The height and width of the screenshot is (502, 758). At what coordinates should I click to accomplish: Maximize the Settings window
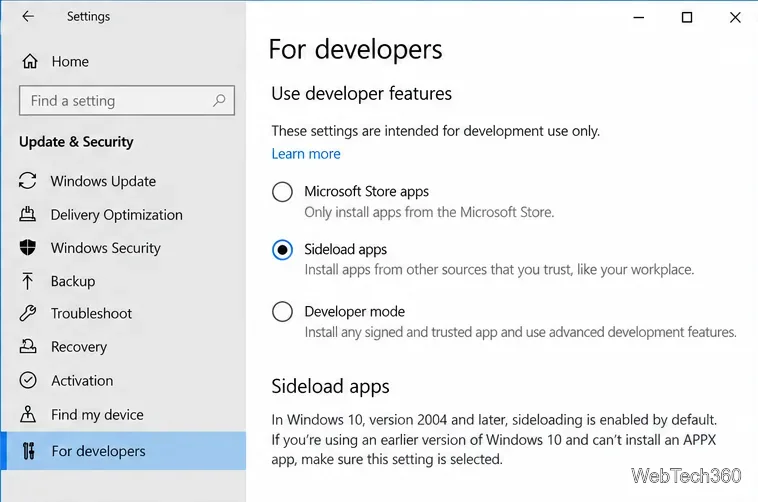coord(686,17)
